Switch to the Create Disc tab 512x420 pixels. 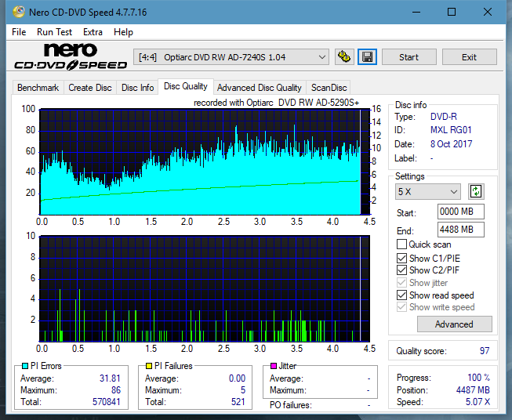pyautogui.click(x=90, y=88)
